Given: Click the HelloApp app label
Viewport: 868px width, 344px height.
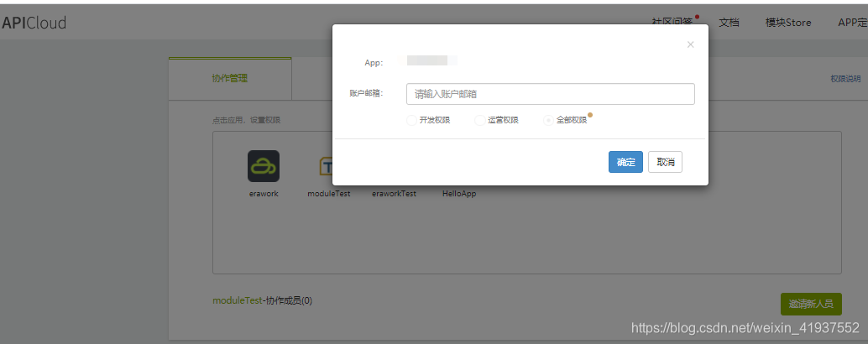Looking at the screenshot, I should [459, 194].
